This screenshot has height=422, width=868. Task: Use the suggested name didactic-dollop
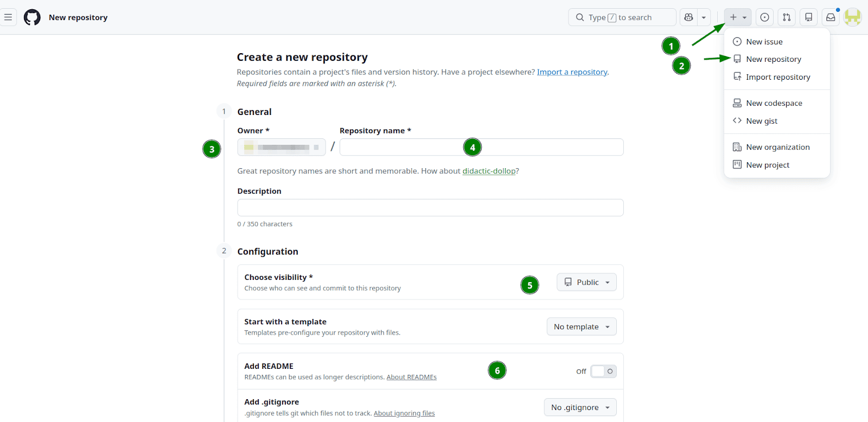489,171
